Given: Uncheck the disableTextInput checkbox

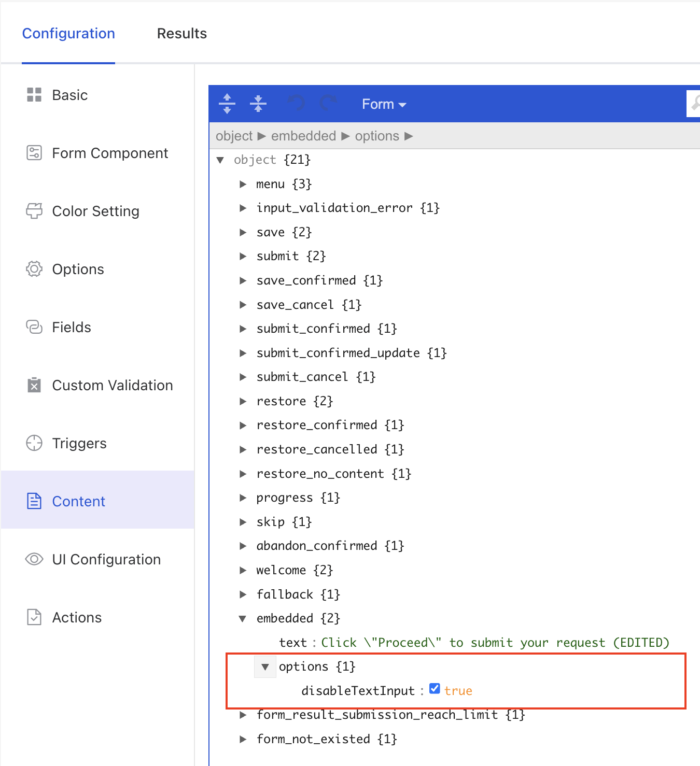Looking at the screenshot, I should click(x=435, y=689).
